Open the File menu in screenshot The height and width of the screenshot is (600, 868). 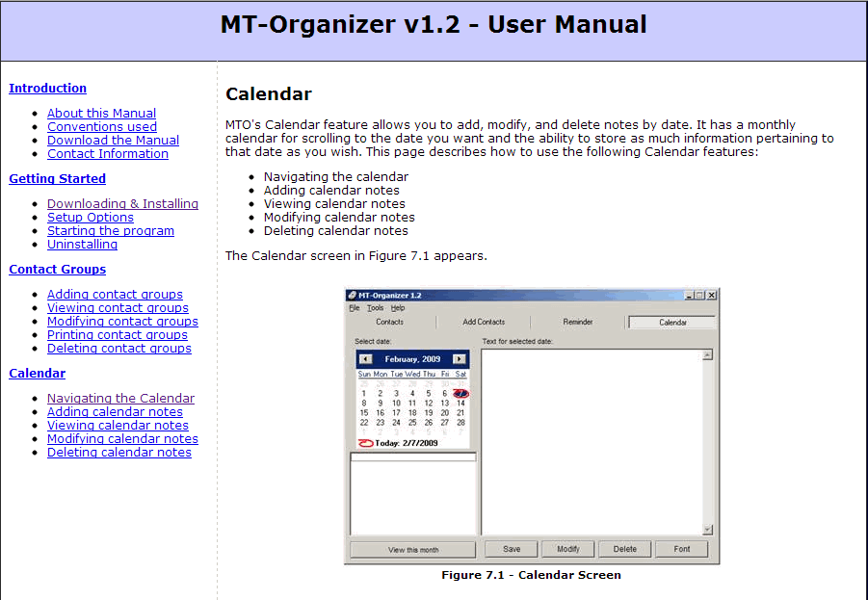click(x=355, y=308)
